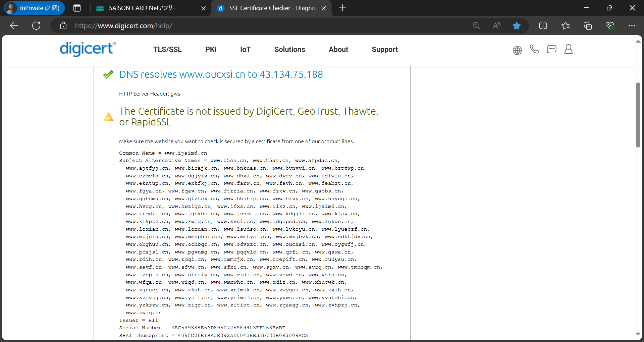Minimize the browser window

[x=586, y=8]
